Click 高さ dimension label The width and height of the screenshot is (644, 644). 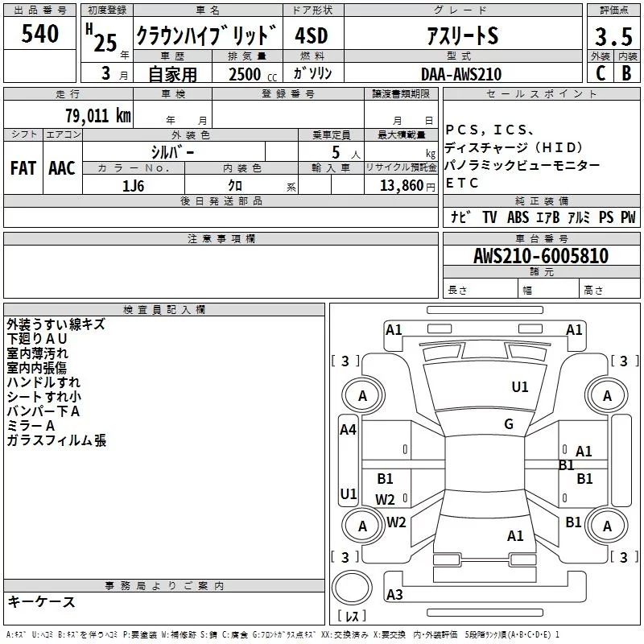(593, 291)
